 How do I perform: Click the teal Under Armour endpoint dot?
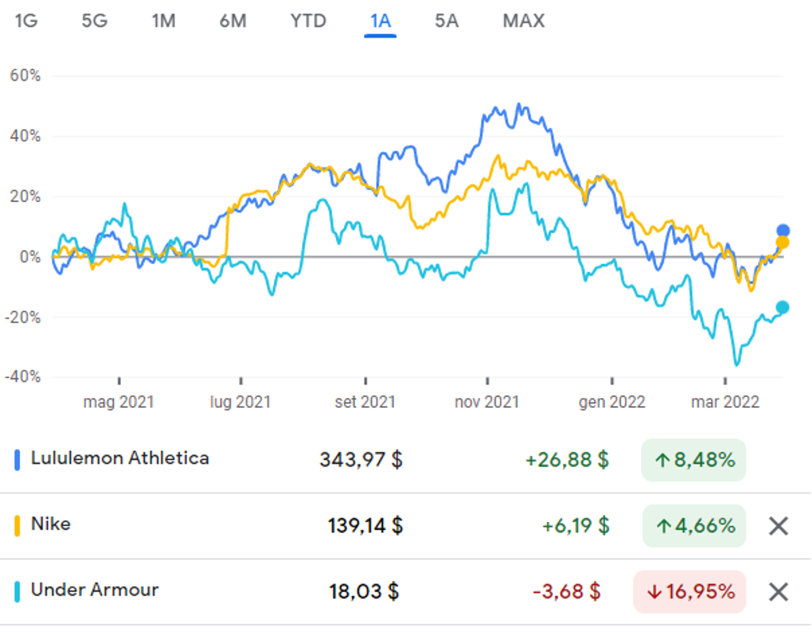point(782,307)
